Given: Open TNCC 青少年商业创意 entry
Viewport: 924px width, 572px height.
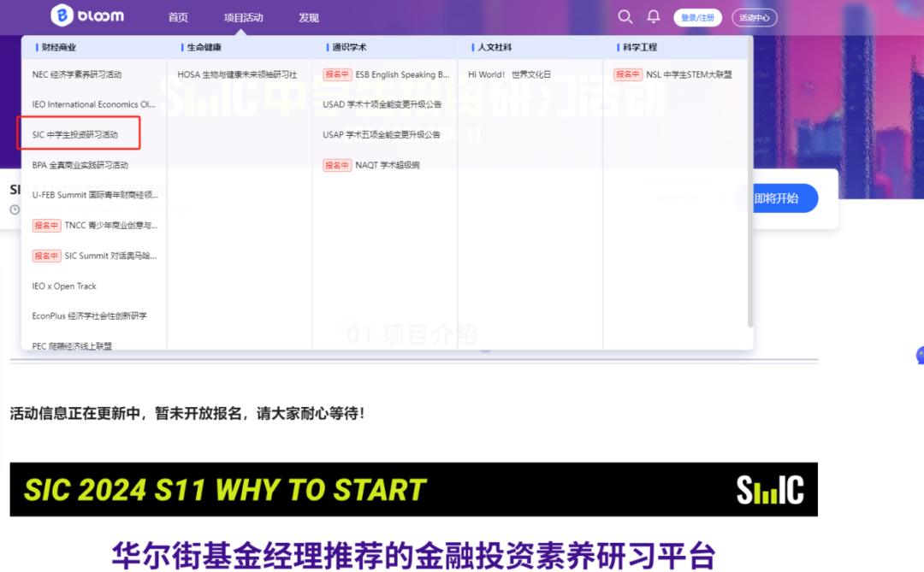Looking at the screenshot, I should [x=110, y=225].
